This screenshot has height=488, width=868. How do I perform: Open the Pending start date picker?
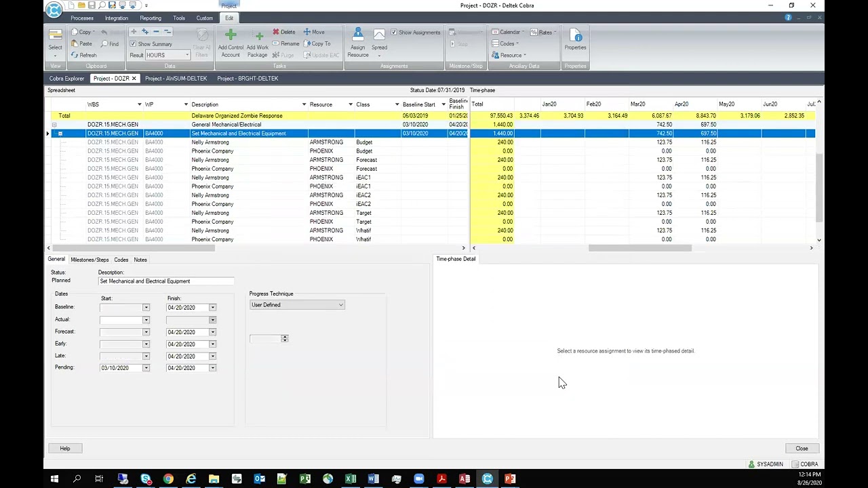pyautogui.click(x=146, y=368)
